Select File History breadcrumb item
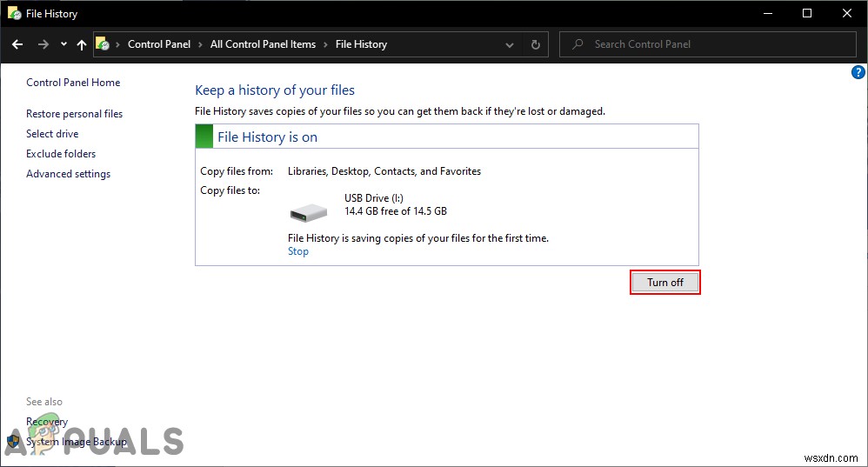868x467 pixels. tap(361, 44)
